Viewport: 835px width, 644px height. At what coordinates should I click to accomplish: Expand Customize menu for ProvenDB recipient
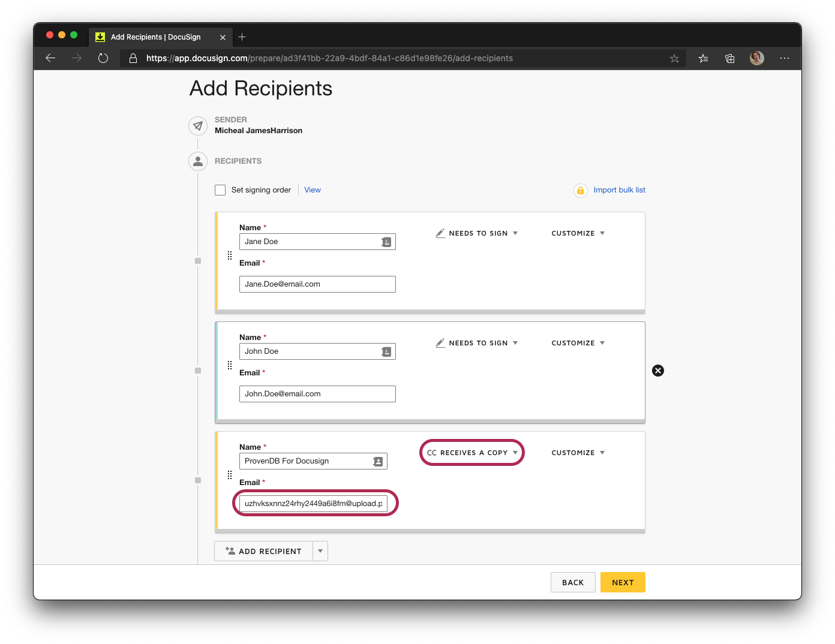pyautogui.click(x=578, y=453)
